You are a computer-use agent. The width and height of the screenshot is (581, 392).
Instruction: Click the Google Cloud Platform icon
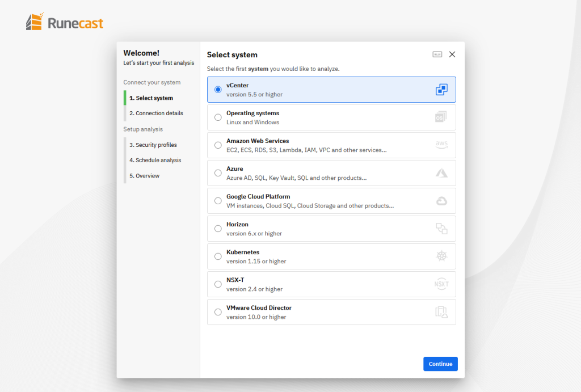pos(441,201)
